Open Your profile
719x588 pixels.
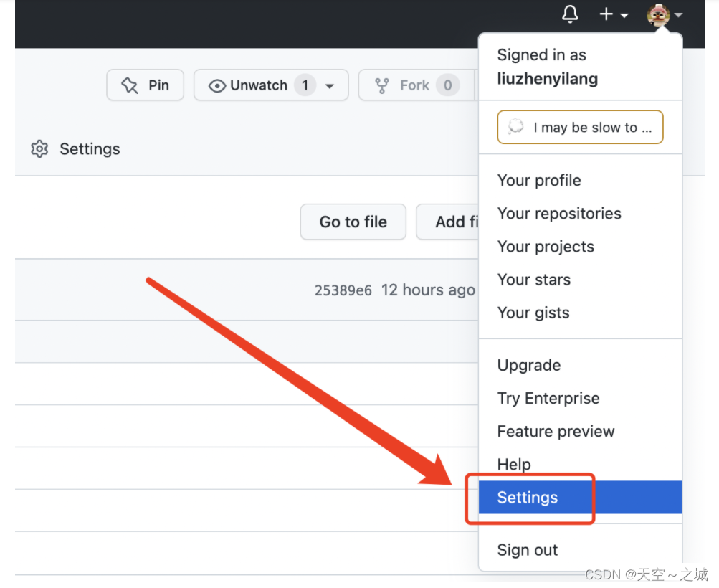pos(580,180)
